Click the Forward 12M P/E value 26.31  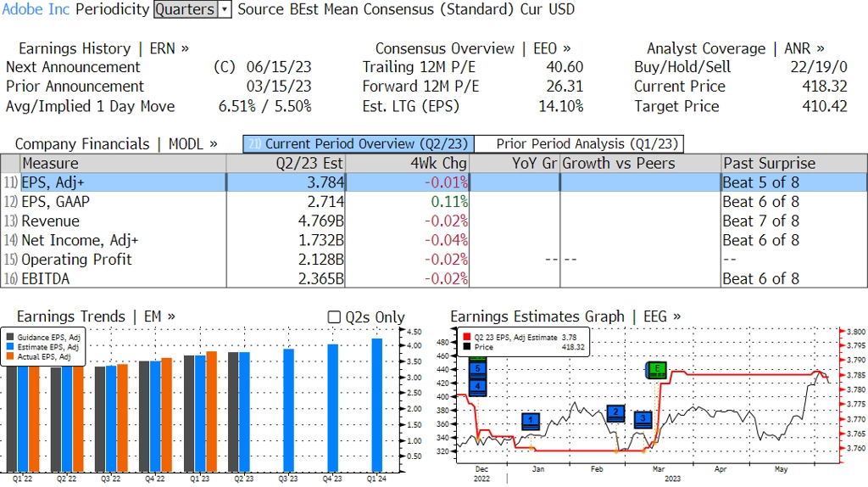click(x=565, y=87)
